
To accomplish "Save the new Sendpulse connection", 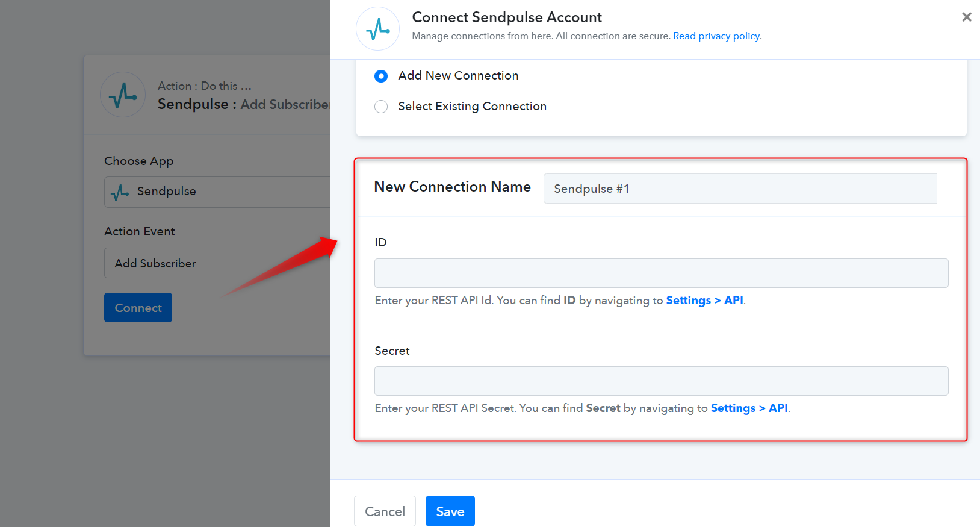I will tap(450, 511).
